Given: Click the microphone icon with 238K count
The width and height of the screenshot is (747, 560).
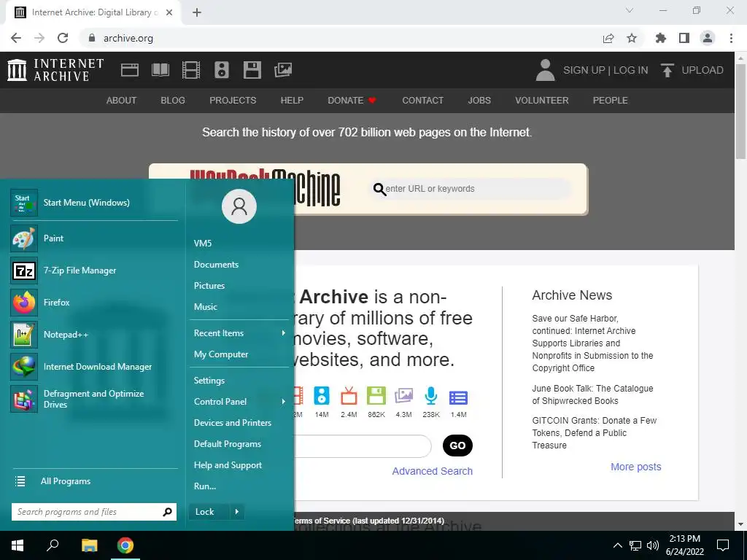Looking at the screenshot, I should point(430,396).
